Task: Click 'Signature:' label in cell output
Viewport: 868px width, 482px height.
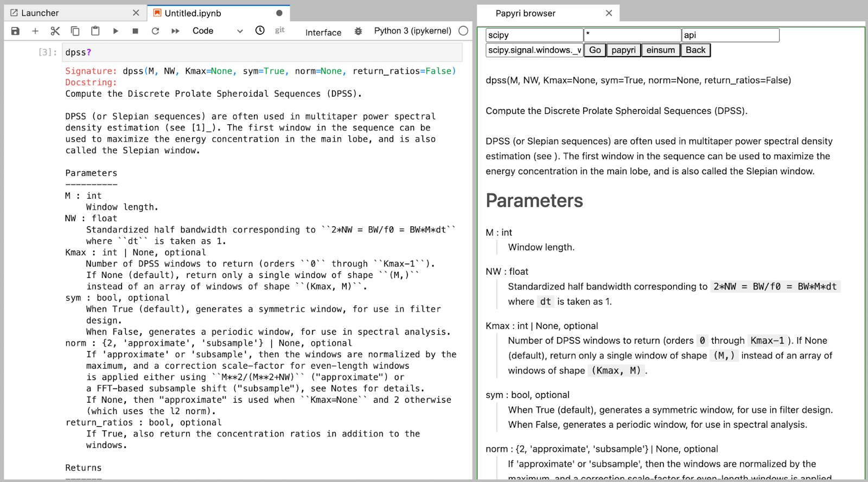Action: tap(91, 71)
